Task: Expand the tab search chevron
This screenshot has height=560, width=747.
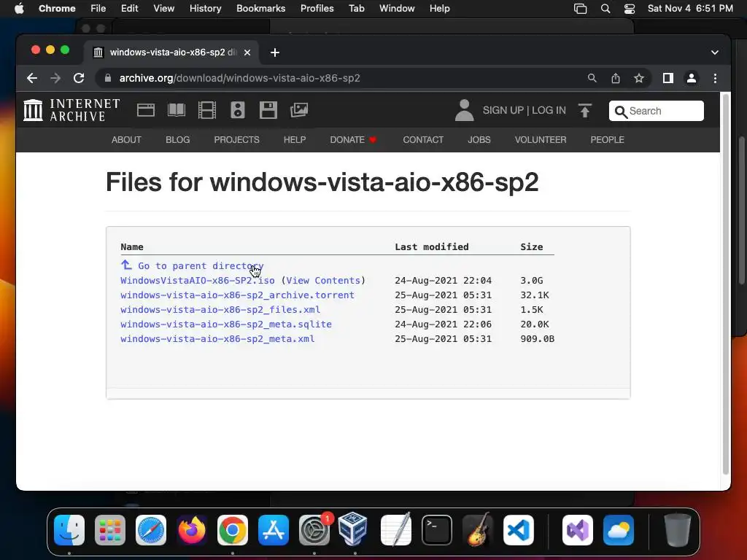Action: coord(715,52)
